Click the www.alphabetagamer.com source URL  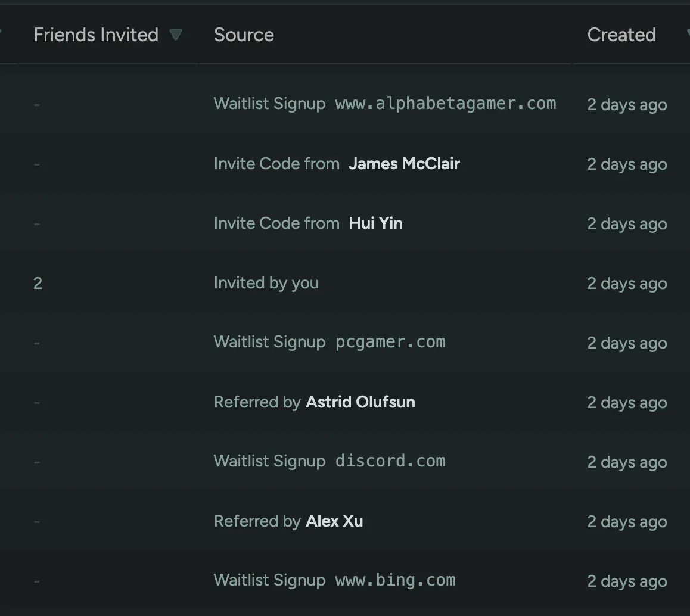[445, 104]
